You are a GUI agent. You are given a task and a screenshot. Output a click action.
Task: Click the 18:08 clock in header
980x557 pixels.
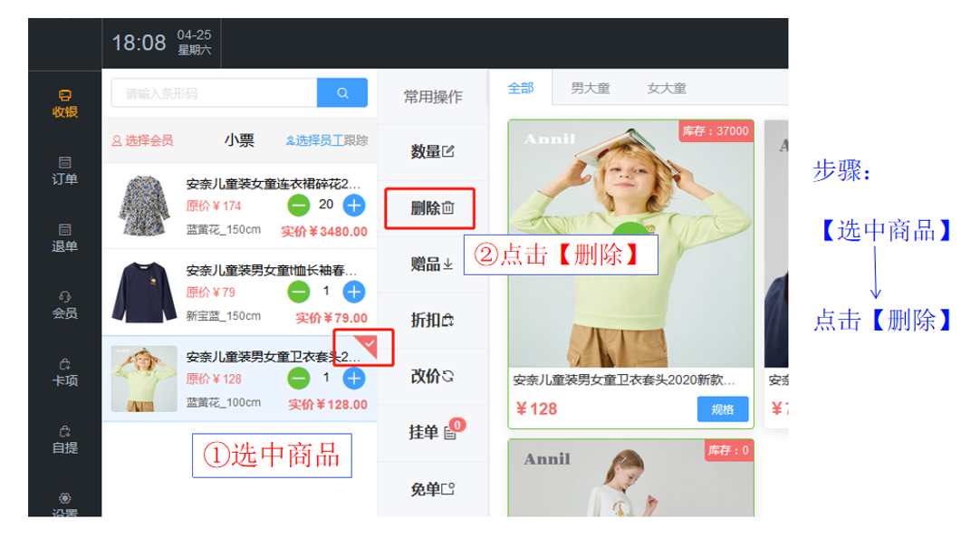tap(139, 43)
